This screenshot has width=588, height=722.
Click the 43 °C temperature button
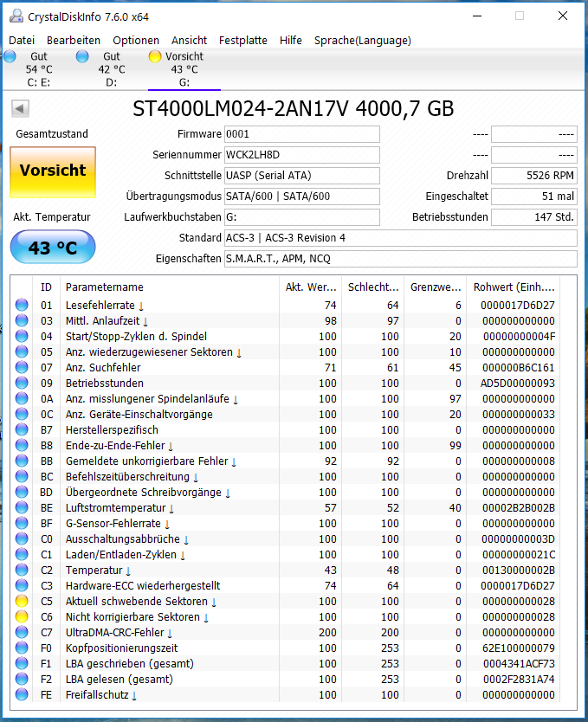coord(53,247)
